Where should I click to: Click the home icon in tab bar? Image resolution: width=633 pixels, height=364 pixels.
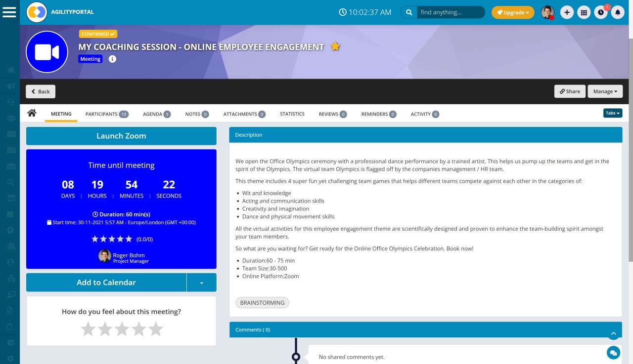(32, 114)
